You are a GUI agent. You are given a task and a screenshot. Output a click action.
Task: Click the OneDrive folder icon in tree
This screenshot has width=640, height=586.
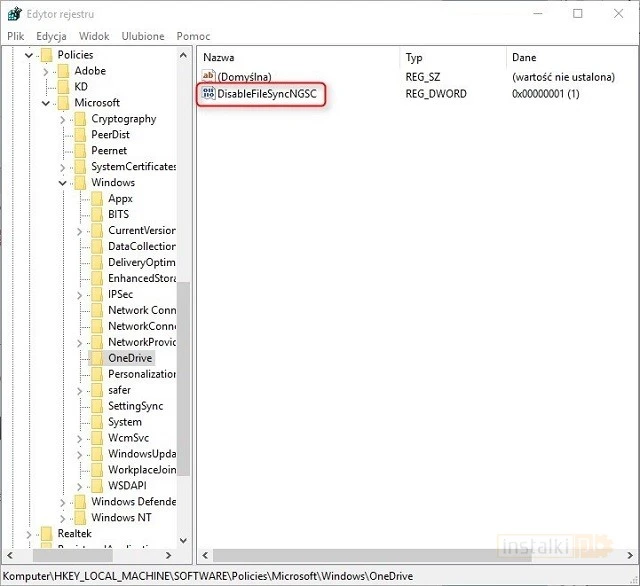97,358
